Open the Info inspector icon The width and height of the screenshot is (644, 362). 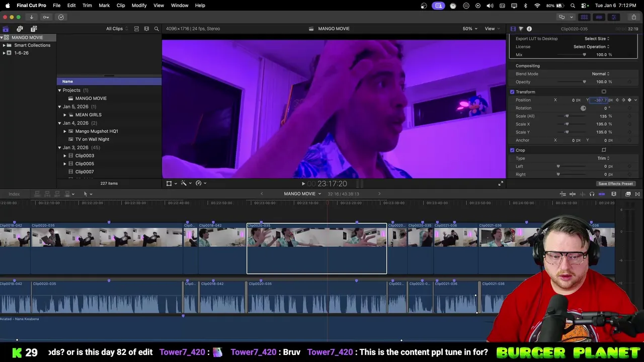pos(529,29)
